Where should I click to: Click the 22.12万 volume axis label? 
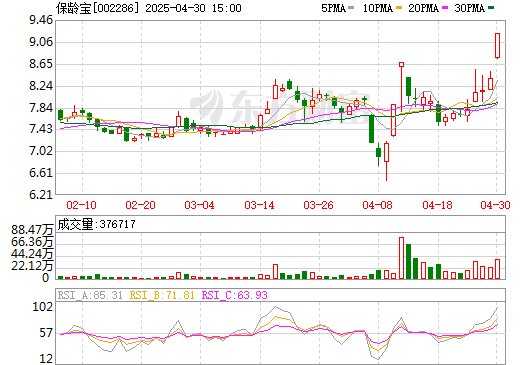tap(32, 266)
